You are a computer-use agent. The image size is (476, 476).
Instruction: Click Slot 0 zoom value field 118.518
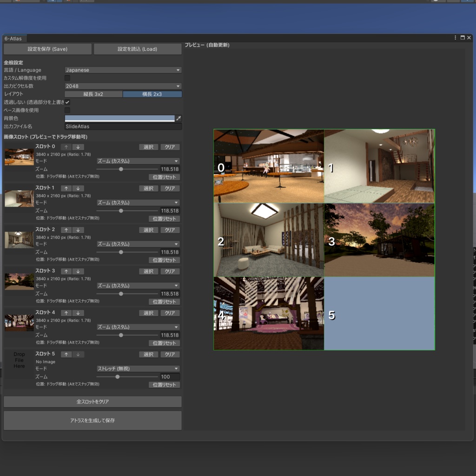click(170, 169)
